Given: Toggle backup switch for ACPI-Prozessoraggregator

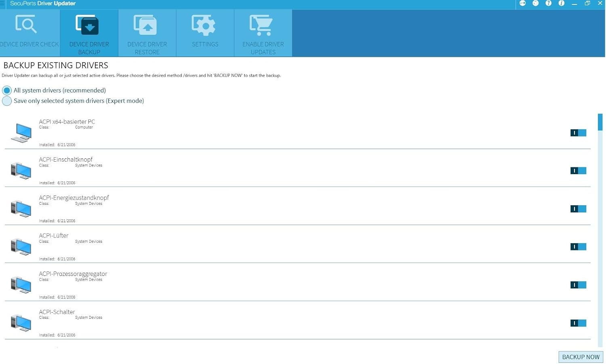Looking at the screenshot, I should tap(578, 285).
